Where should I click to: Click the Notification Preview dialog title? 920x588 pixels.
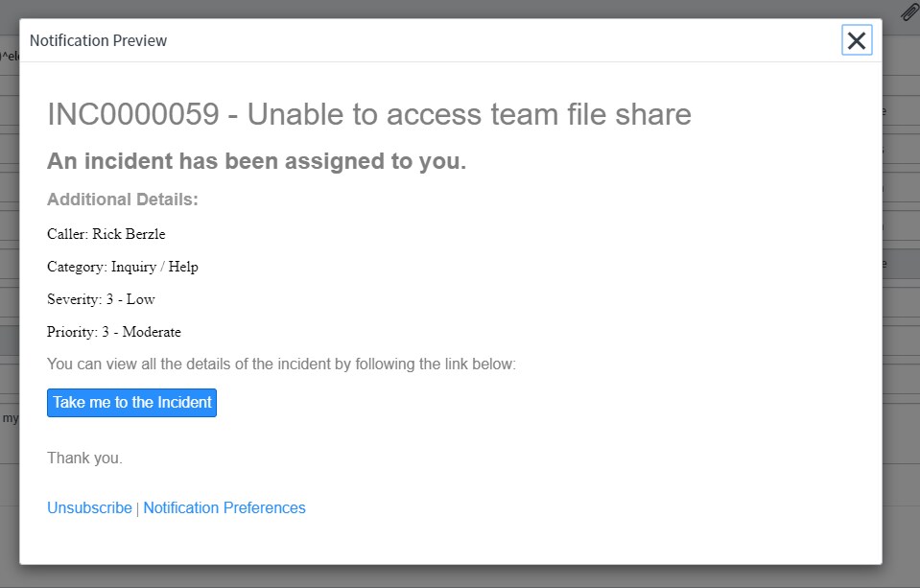point(98,40)
